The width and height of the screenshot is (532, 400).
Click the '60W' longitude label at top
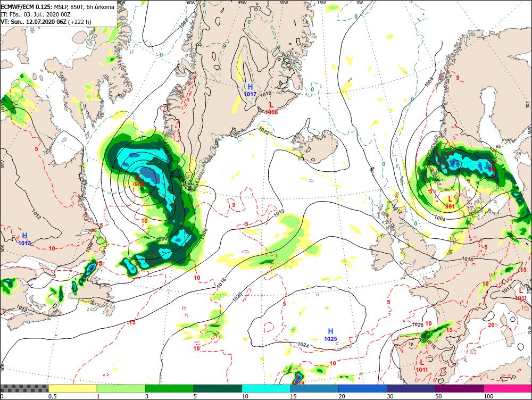tap(192, 3)
